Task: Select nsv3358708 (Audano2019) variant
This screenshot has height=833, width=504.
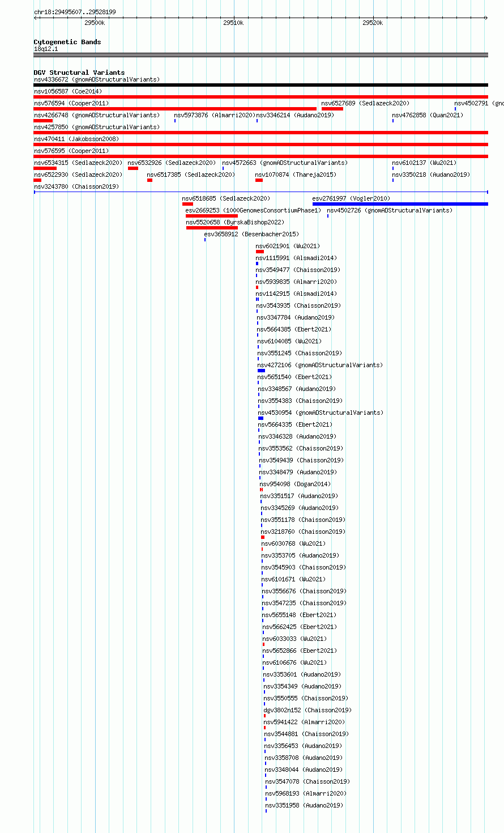Action: click(304, 758)
